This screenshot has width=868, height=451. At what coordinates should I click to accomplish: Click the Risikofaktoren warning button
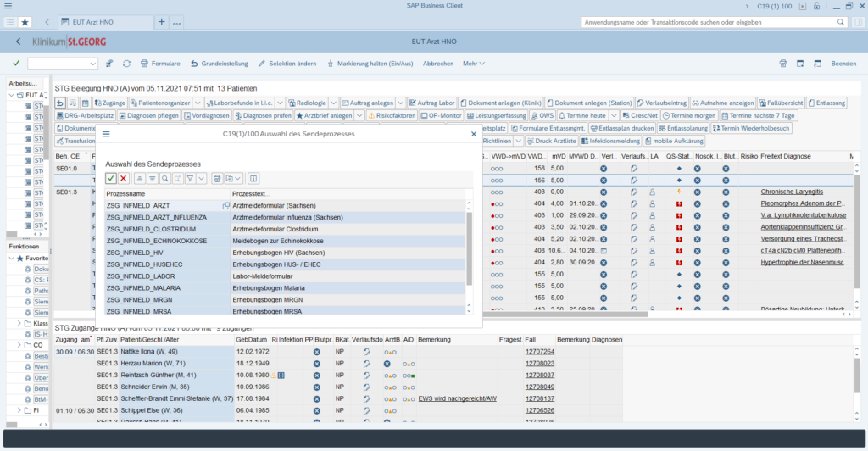click(390, 115)
